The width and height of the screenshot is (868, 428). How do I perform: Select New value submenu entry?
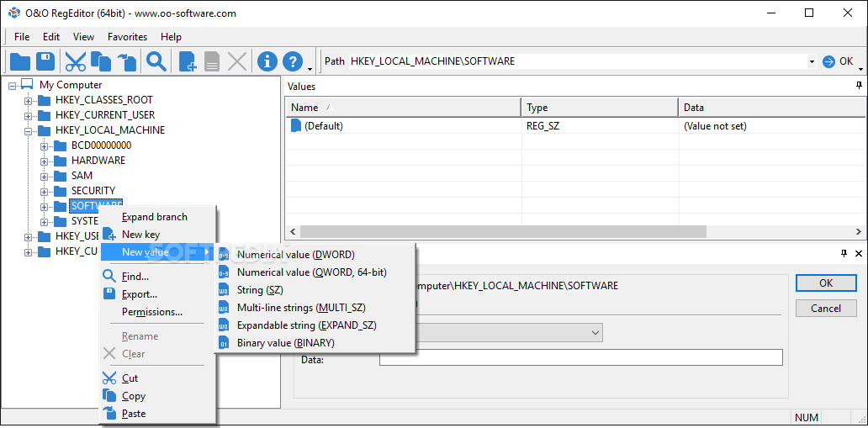157,252
